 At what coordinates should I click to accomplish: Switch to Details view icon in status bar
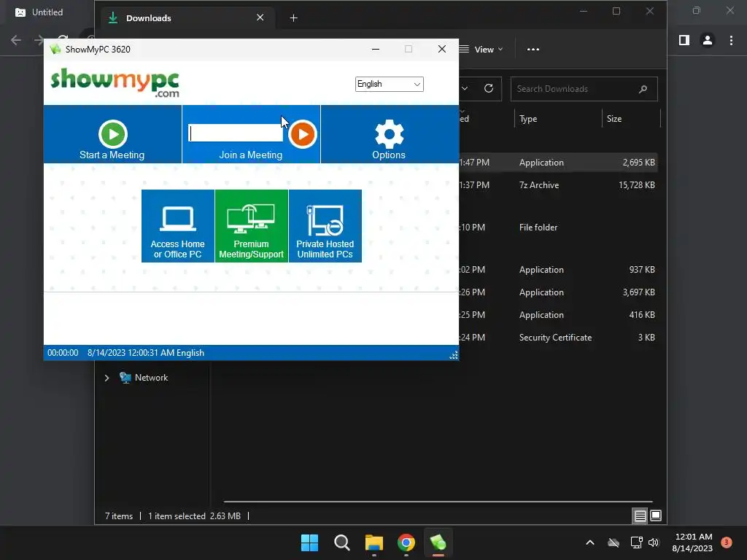tap(640, 516)
